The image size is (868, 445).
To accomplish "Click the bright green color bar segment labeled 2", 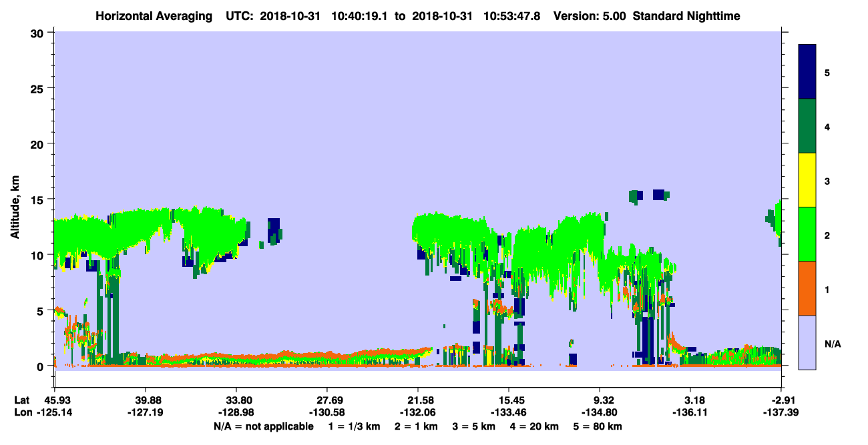I will (807, 234).
